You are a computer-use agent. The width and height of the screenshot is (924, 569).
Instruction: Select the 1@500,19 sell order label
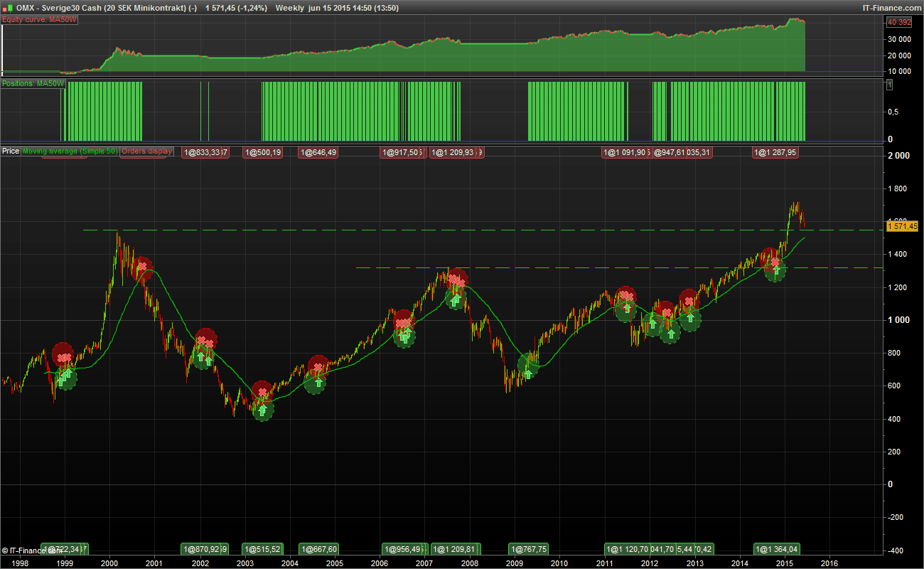[263, 152]
